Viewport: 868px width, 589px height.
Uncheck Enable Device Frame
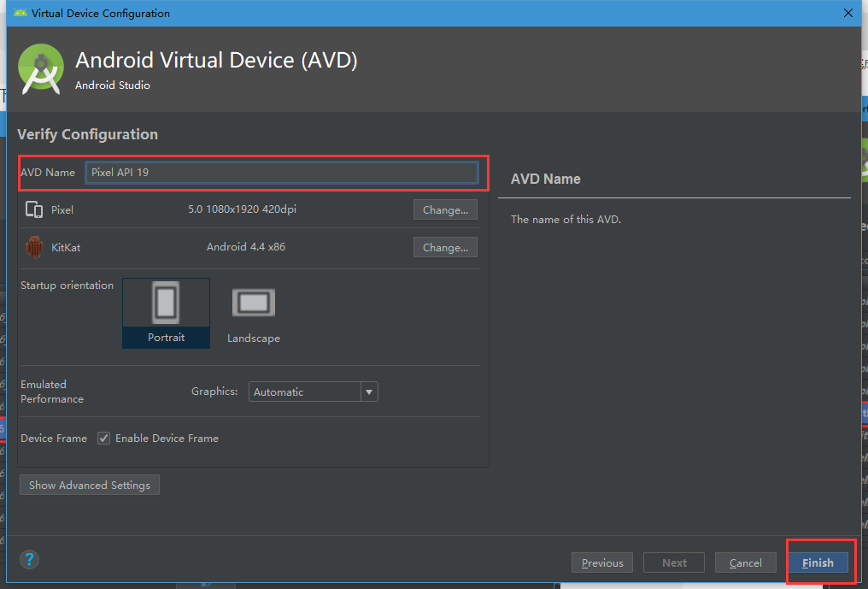coord(103,438)
